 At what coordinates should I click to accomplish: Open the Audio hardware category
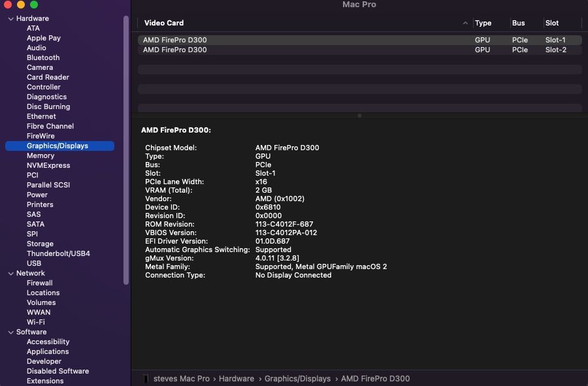tap(37, 48)
